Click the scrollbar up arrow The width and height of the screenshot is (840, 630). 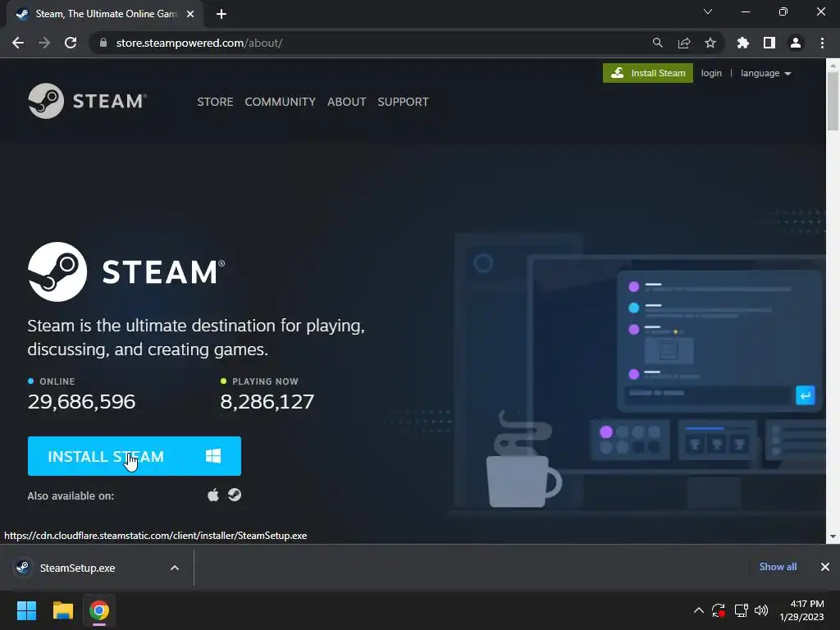point(833,64)
